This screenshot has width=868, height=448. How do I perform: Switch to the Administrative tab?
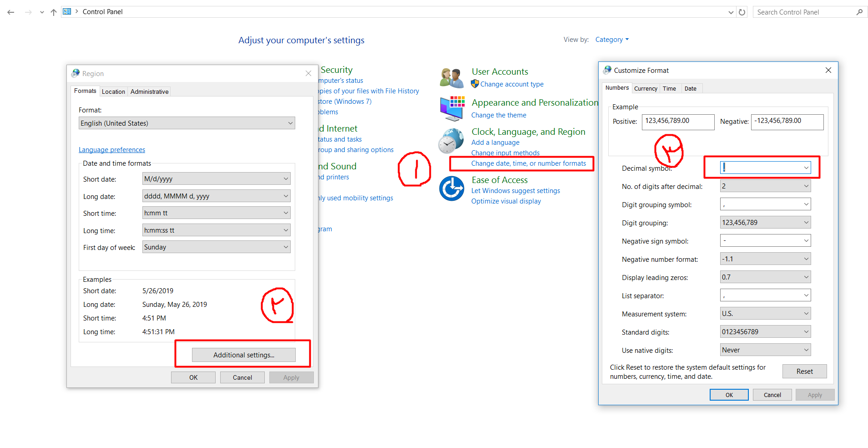point(149,92)
